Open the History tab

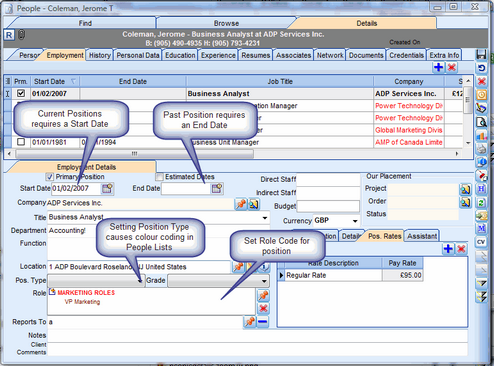(99, 55)
